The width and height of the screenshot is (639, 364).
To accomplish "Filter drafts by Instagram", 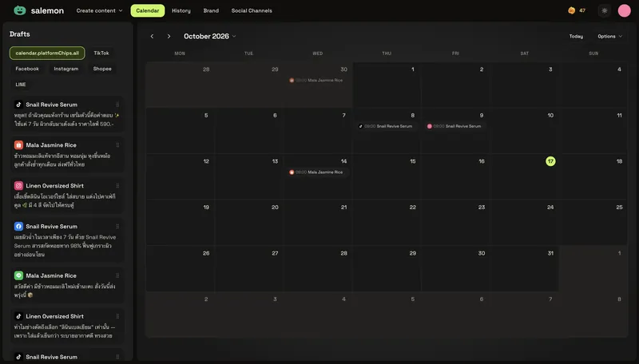I will click(x=66, y=69).
